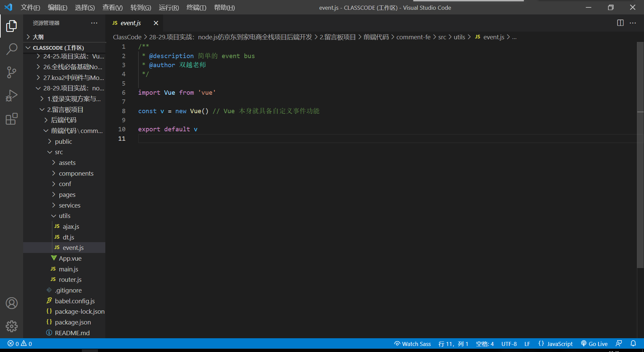Collapse the CLASSCODE workspace section

point(64,48)
